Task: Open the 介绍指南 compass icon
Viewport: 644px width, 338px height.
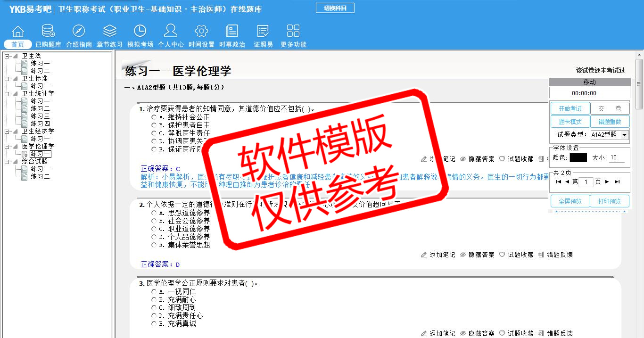Action: (79, 31)
